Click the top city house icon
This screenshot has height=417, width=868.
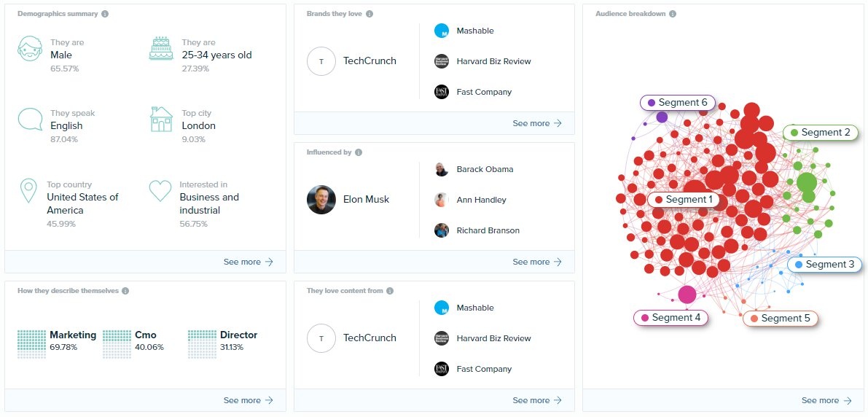click(x=161, y=119)
